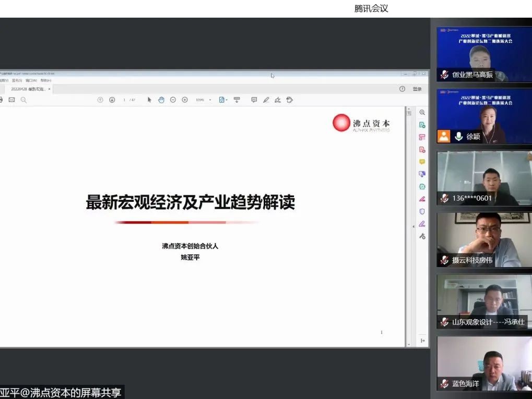Toggle muted mic icon for 蓝色海洋

[x=444, y=383]
